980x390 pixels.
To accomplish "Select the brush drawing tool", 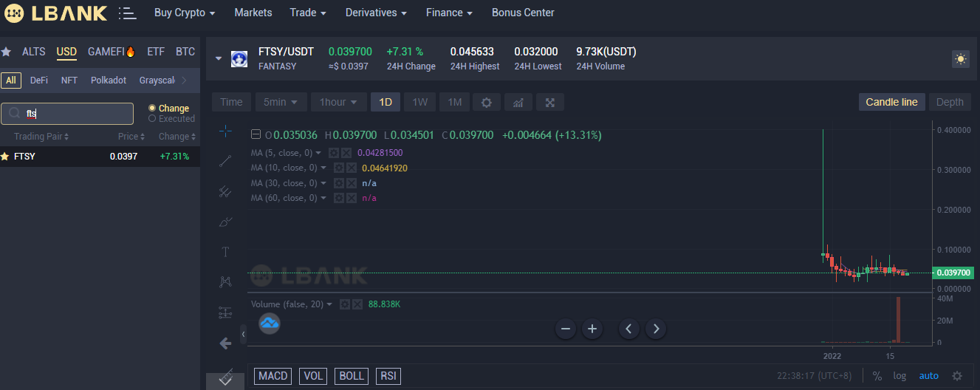I will tap(226, 222).
